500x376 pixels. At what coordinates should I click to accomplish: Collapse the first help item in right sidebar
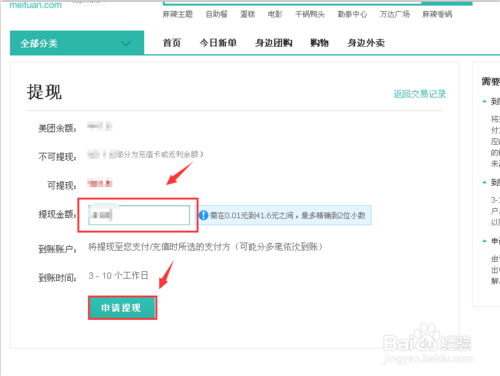(485, 101)
